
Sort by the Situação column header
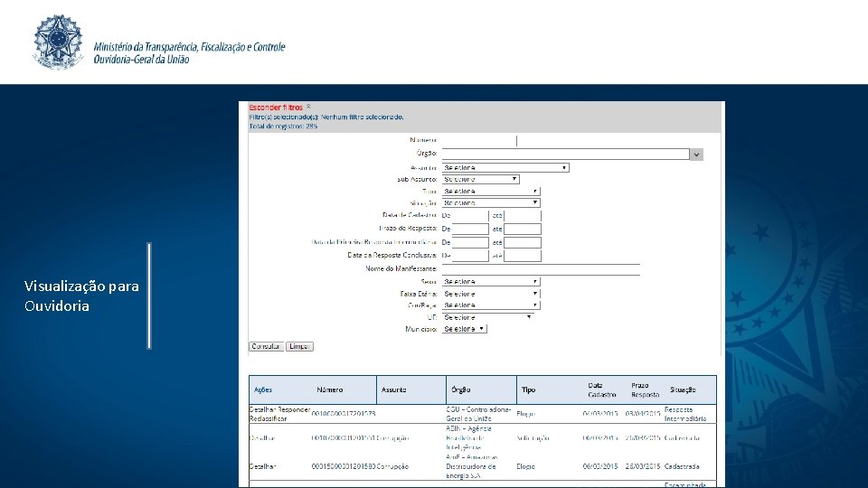coord(683,390)
